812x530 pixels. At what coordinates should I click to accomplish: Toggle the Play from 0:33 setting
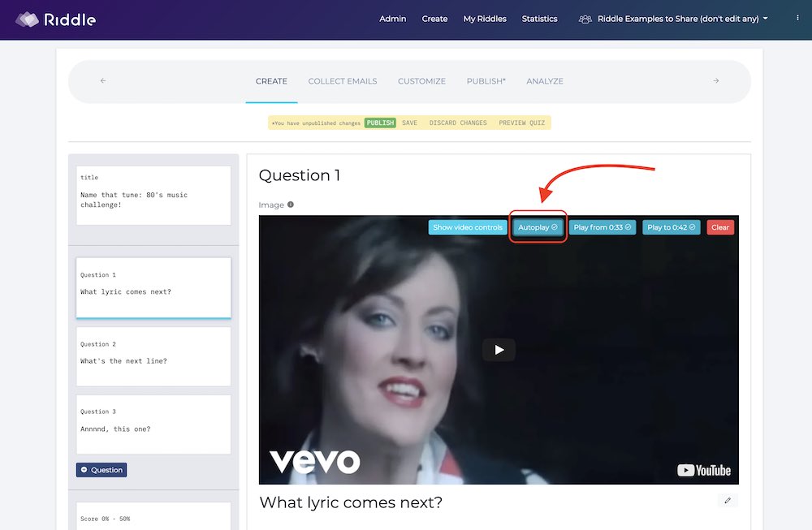(x=603, y=227)
